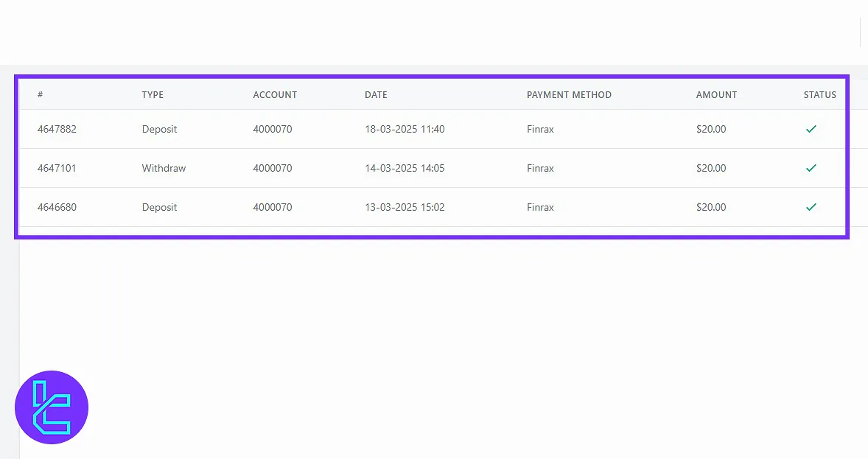The height and width of the screenshot is (459, 868).
Task: Click the date 18-03-2025 11:40
Action: [405, 129]
